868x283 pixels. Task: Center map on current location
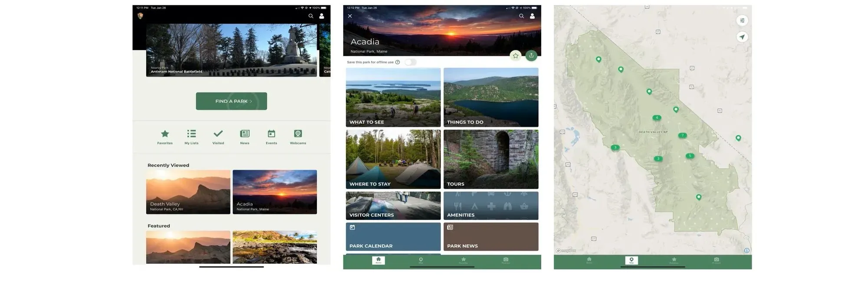(x=742, y=37)
